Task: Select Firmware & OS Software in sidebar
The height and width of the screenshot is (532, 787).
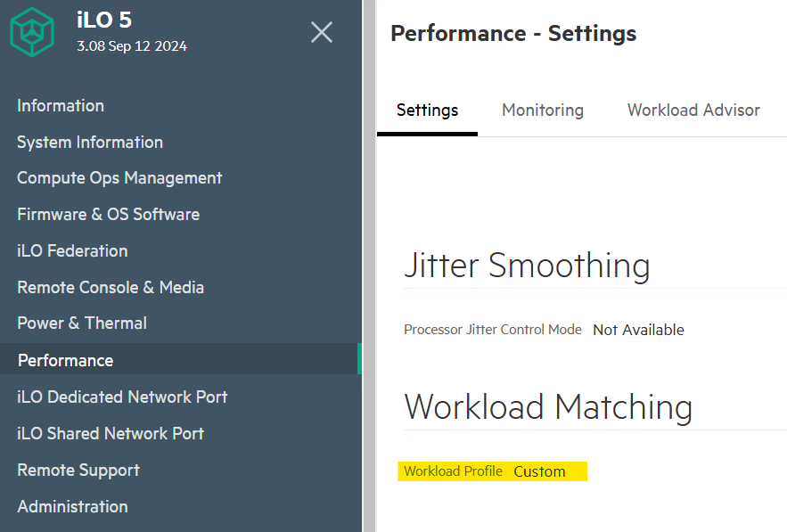Action: (x=108, y=214)
